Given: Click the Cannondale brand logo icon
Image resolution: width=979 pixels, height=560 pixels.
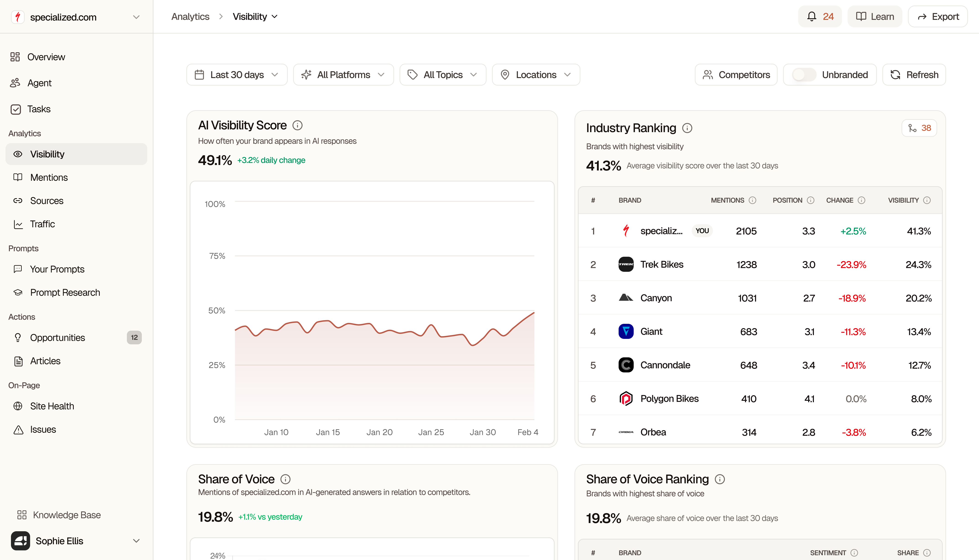Looking at the screenshot, I should coord(626,365).
